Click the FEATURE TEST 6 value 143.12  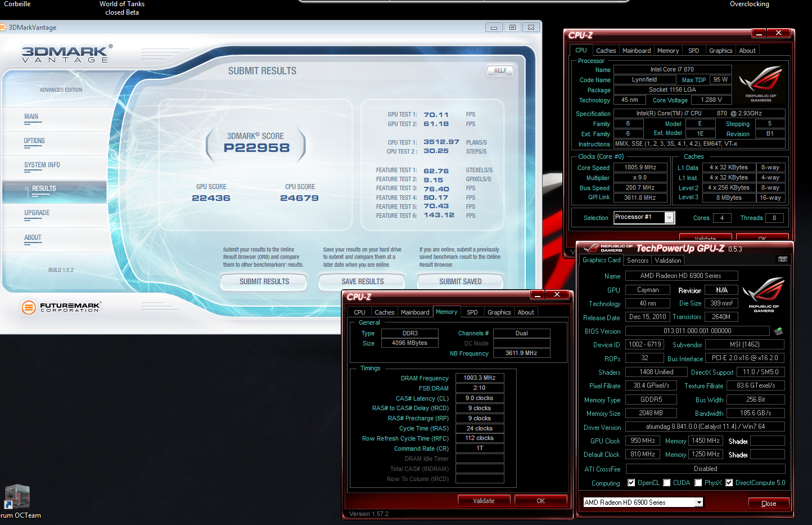(439, 215)
